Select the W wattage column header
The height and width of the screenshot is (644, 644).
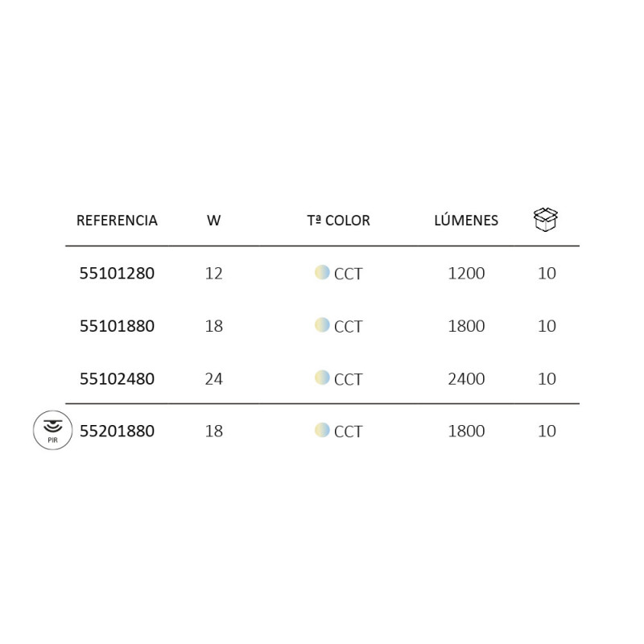213,221
